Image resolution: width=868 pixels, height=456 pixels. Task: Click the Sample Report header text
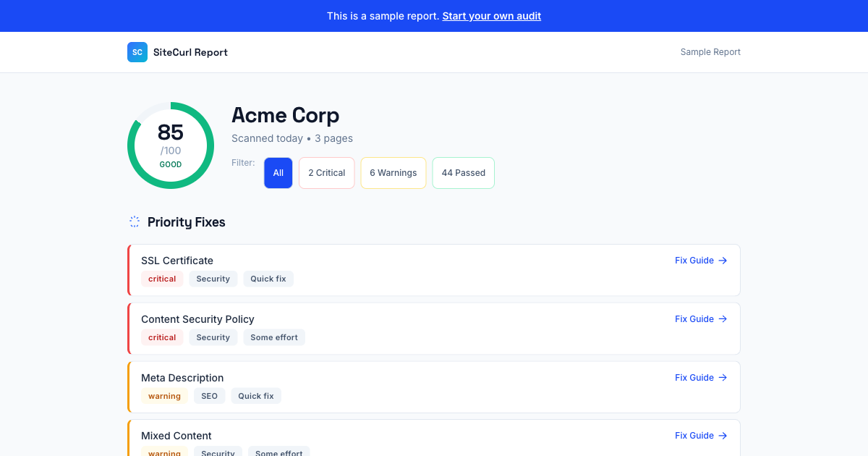point(710,52)
